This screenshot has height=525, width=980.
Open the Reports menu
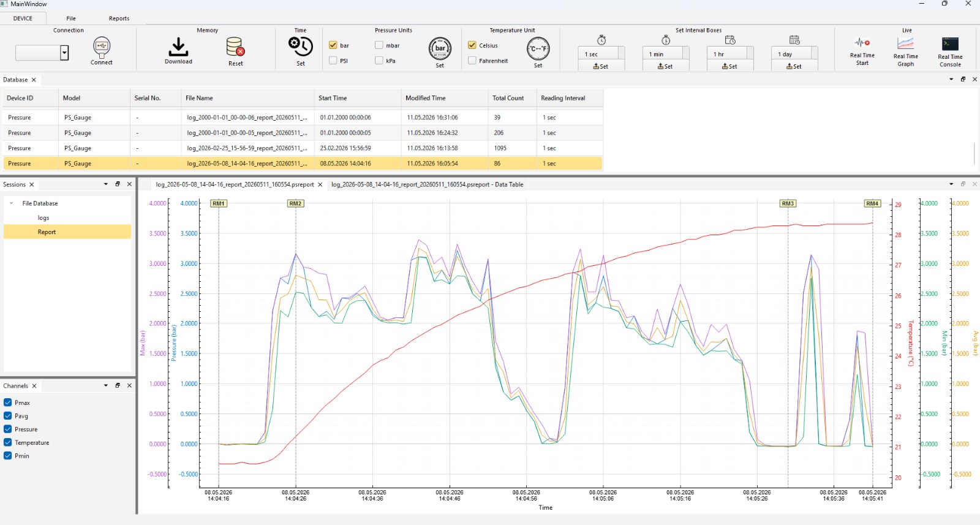pyautogui.click(x=119, y=18)
